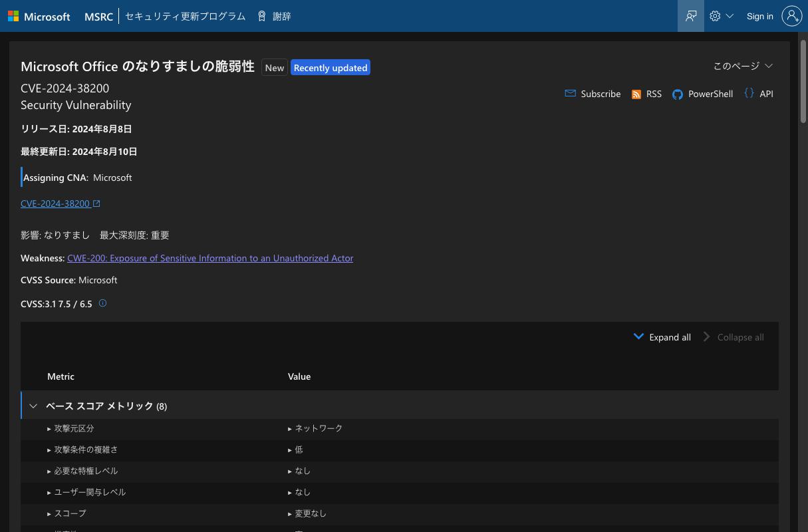Open the 謝辞 menu item
This screenshot has width=808, height=532.
click(281, 16)
